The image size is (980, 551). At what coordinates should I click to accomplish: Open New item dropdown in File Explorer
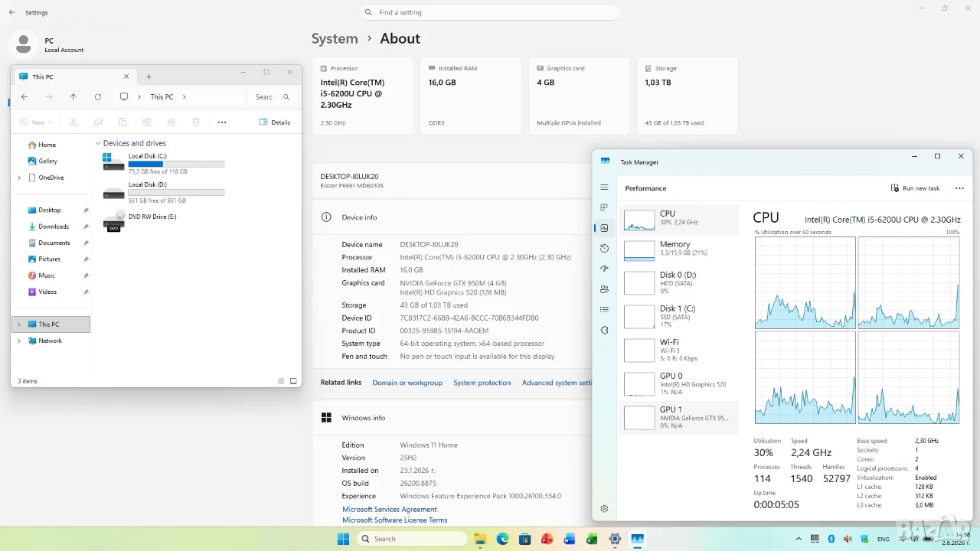[x=36, y=122]
